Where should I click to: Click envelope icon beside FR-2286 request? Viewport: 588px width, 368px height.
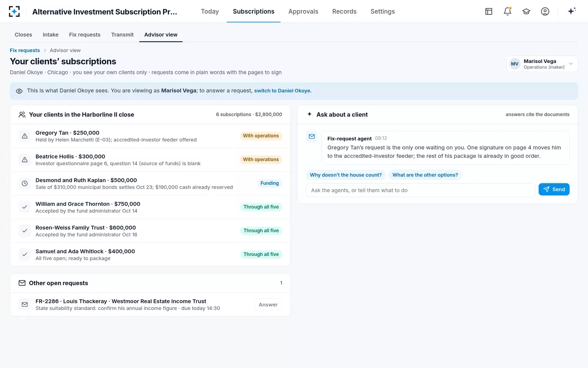(x=25, y=305)
